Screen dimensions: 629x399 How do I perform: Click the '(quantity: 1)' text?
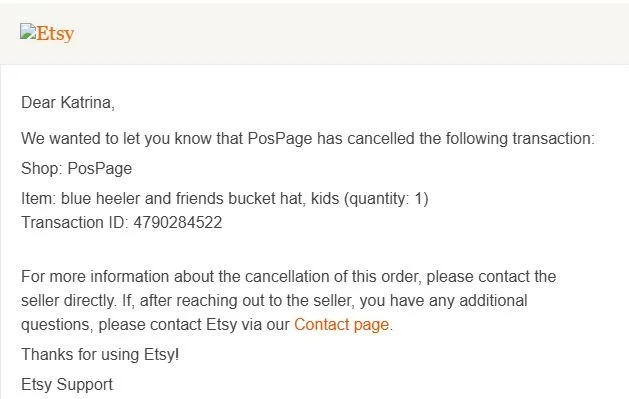click(386, 199)
